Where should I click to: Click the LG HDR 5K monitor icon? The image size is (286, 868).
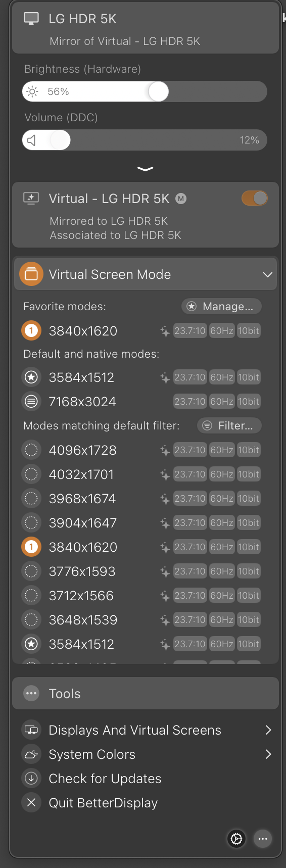[31, 19]
